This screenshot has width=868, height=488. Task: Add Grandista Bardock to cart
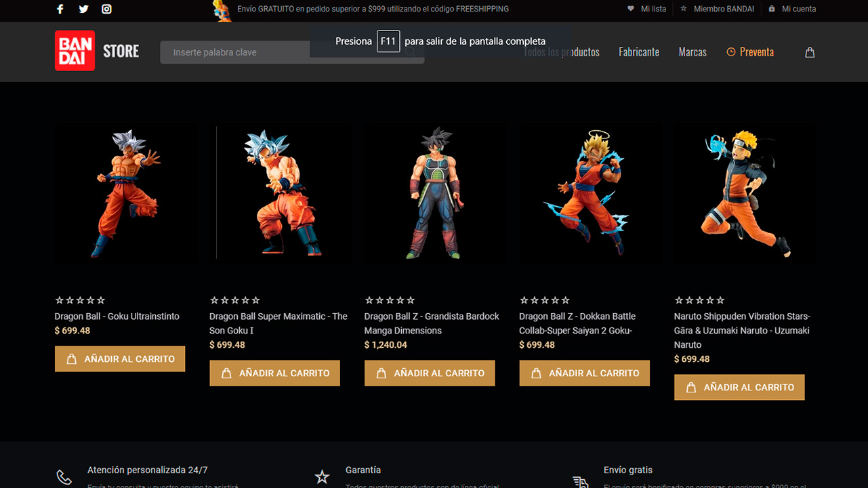[x=430, y=373]
